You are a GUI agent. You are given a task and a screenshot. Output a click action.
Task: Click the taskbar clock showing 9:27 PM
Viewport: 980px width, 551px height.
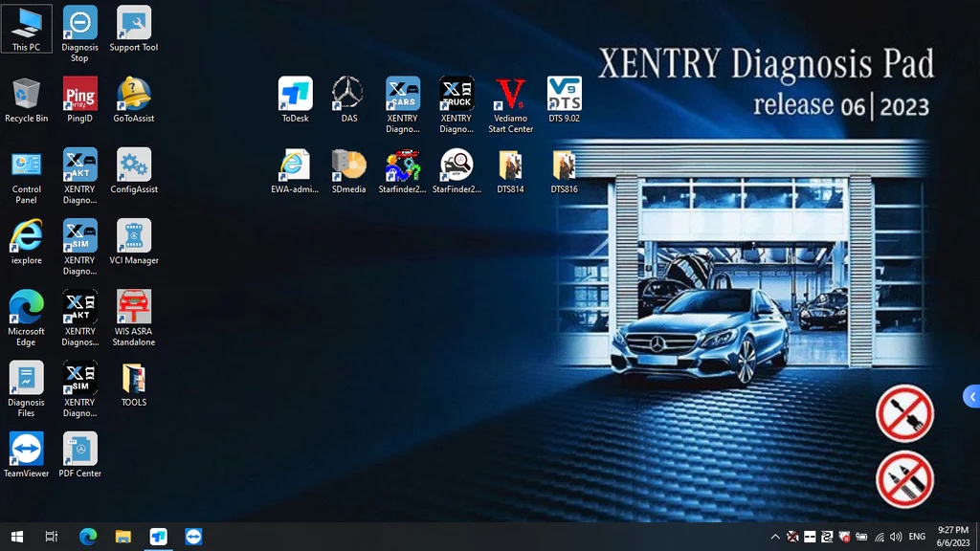952,537
